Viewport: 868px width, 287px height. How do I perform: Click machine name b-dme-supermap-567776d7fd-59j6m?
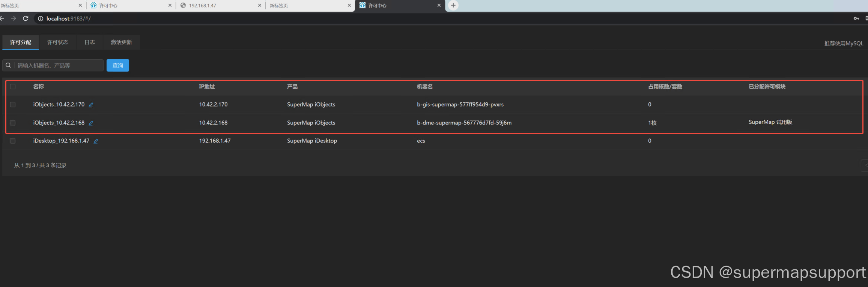coord(464,123)
